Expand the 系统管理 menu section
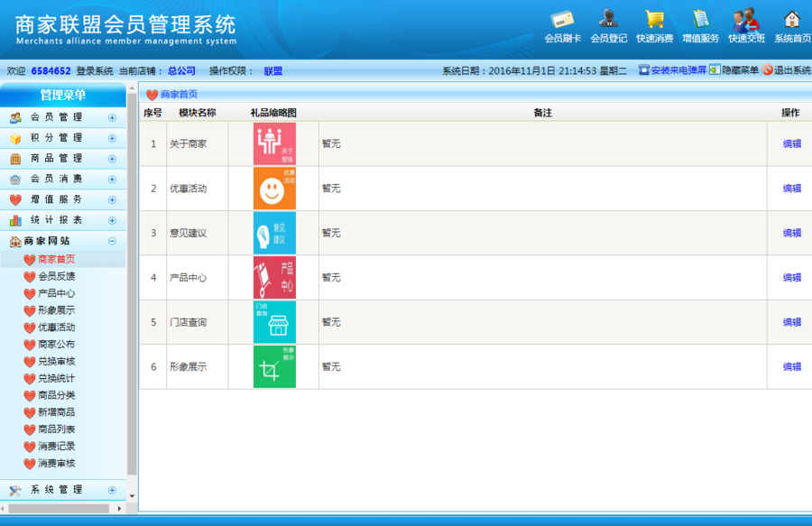The width and height of the screenshot is (812, 526). tap(112, 491)
